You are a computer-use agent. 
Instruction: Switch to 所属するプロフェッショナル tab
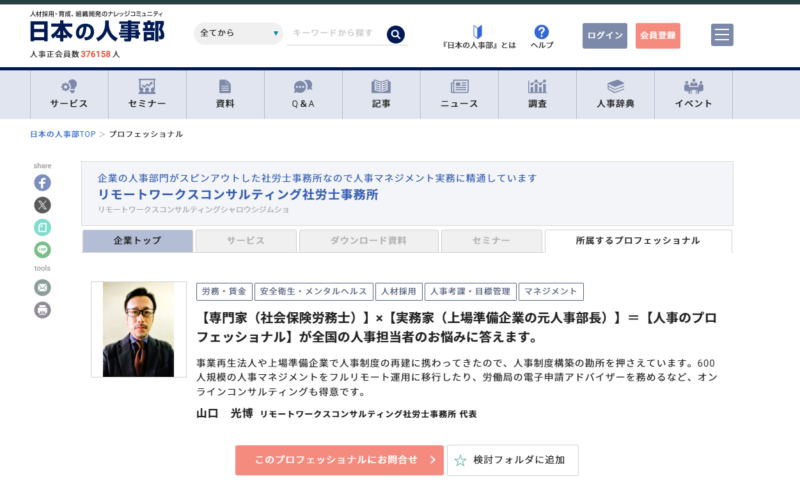click(638, 241)
